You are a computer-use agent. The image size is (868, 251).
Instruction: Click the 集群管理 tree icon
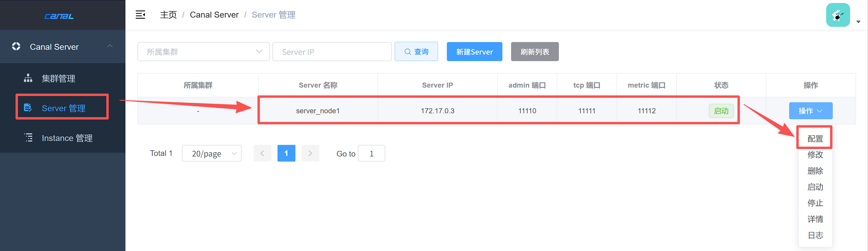(x=28, y=78)
